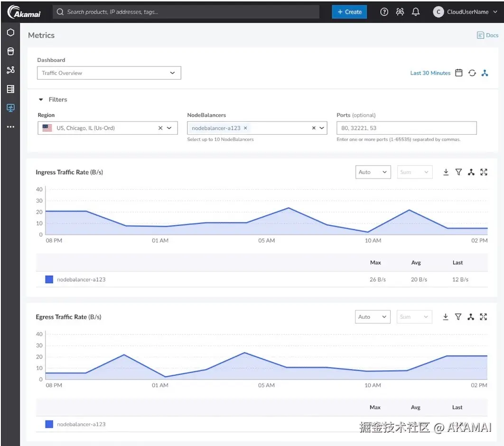
Task: Open the Linodes hexagon sidebar icon
Action: (x=10, y=32)
